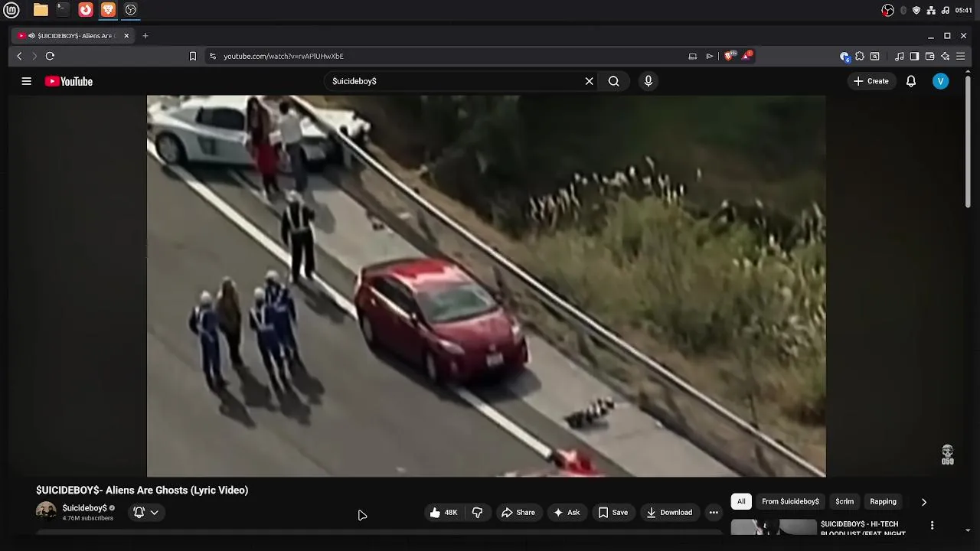Bookmark this page in Brave
This screenshot has height=551, width=980.
click(x=193, y=56)
